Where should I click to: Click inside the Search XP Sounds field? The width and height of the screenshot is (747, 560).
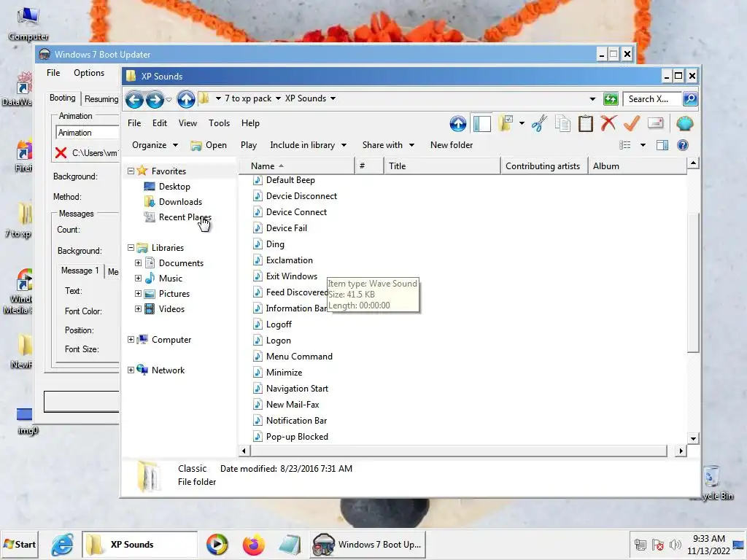pos(651,99)
